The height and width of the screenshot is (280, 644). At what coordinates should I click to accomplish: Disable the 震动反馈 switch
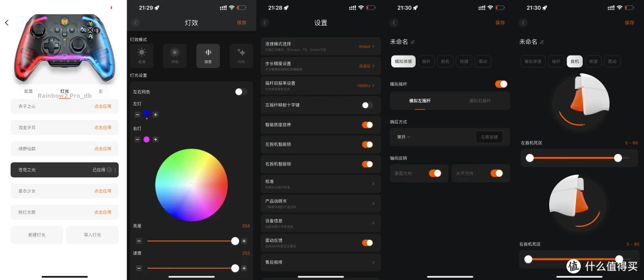pyautogui.click(x=367, y=242)
